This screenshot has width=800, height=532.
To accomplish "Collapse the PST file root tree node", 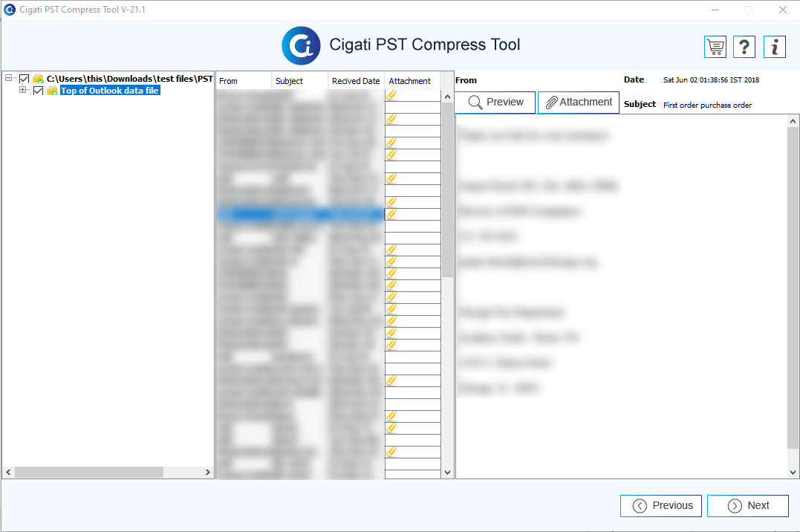I will 9,78.
